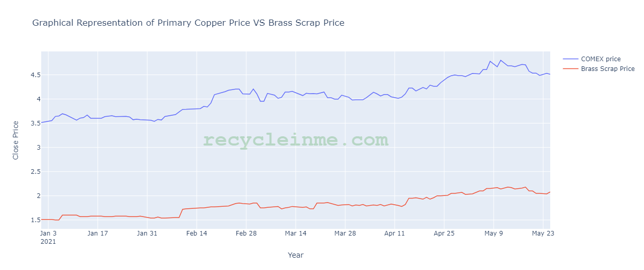Click the recycleinme.com watermark

coord(296,140)
